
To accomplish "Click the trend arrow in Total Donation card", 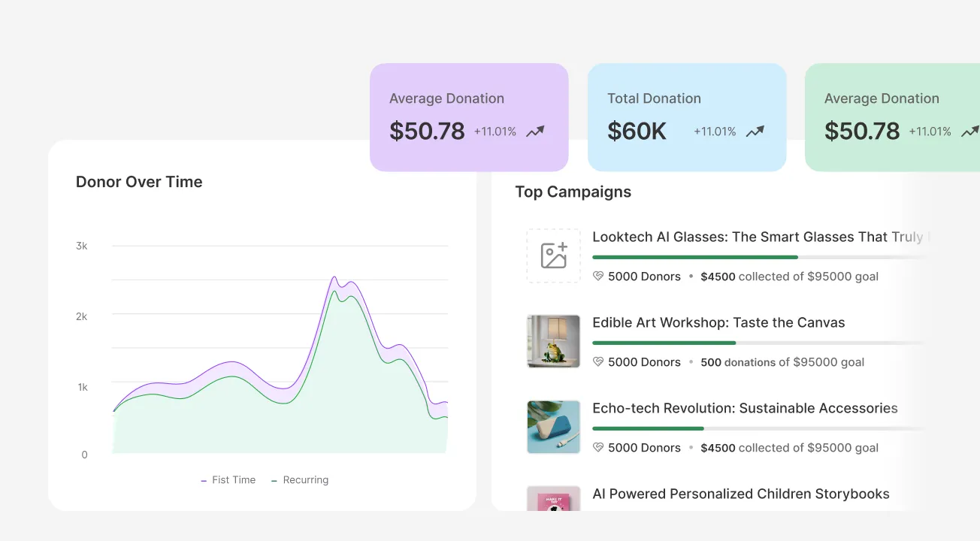I will (x=755, y=131).
